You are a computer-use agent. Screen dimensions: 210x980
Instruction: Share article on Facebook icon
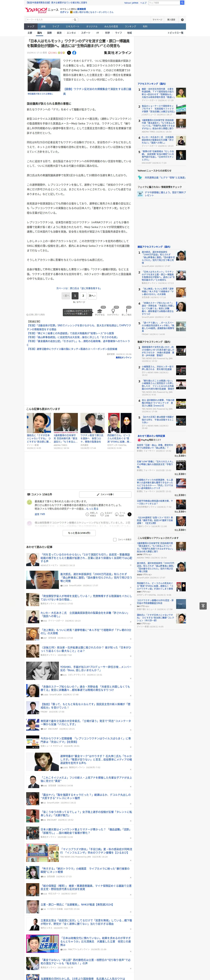coord(74,53)
